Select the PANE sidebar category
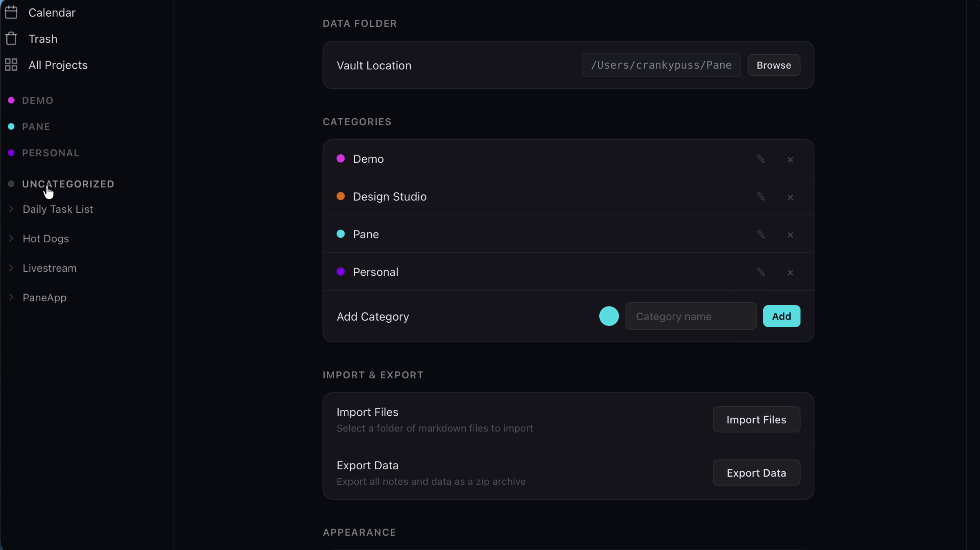The width and height of the screenshot is (980, 550). 36,127
